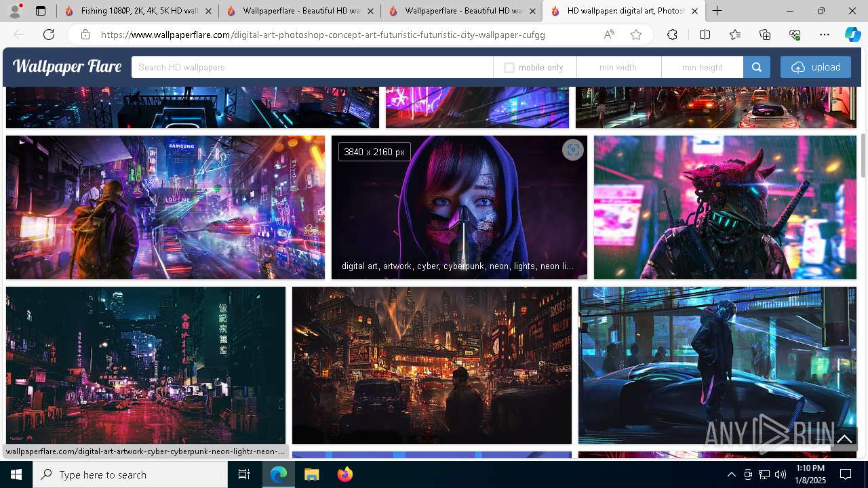This screenshot has width=868, height=488.
Task: Refresh the page with reload icon
Action: tap(49, 35)
